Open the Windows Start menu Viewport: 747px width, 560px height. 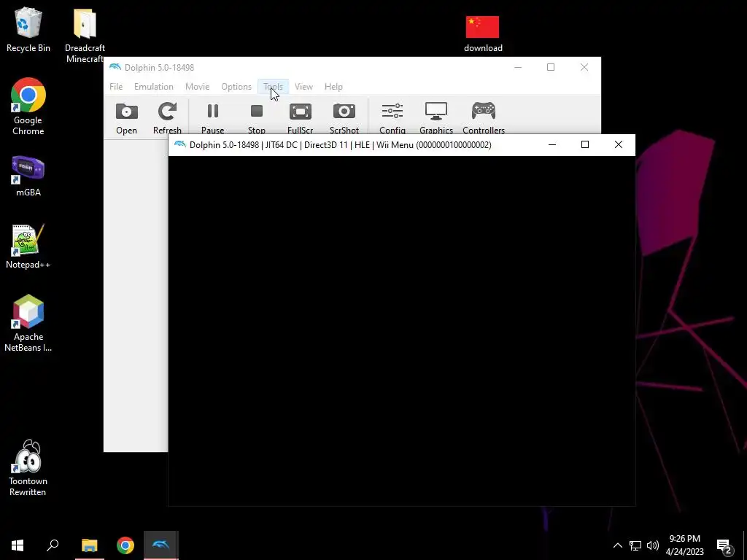tap(18, 545)
